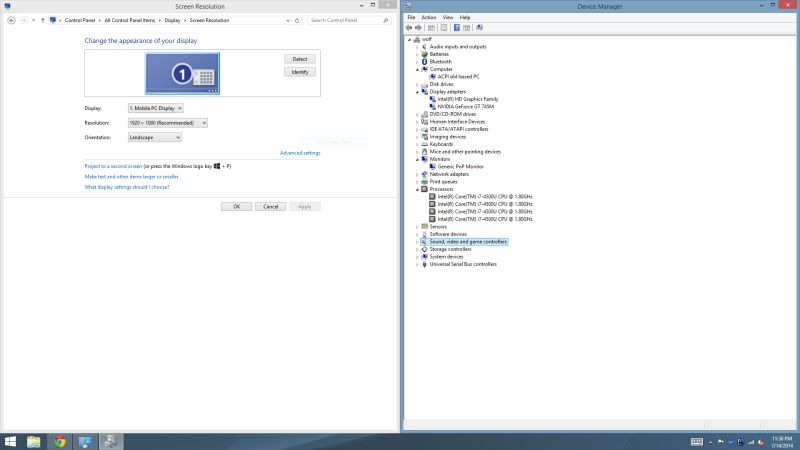Click Back arrow in Screen Resolution window

coord(11,20)
